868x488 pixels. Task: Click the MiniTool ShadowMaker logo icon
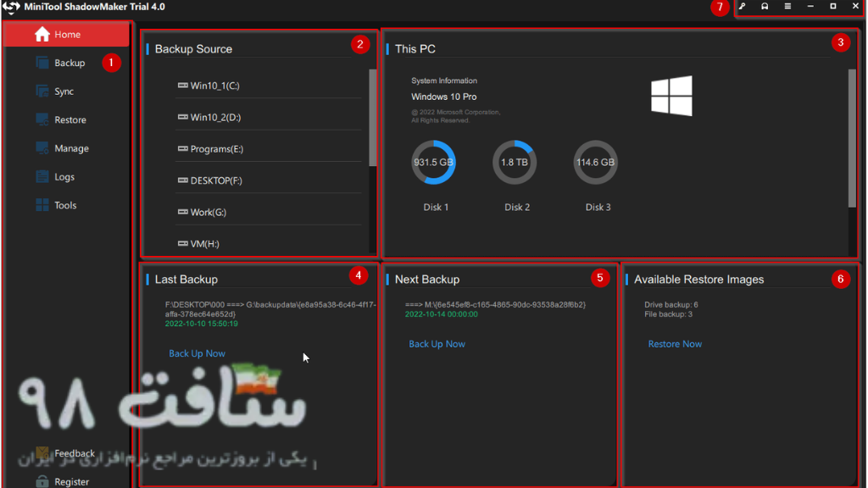(x=11, y=7)
